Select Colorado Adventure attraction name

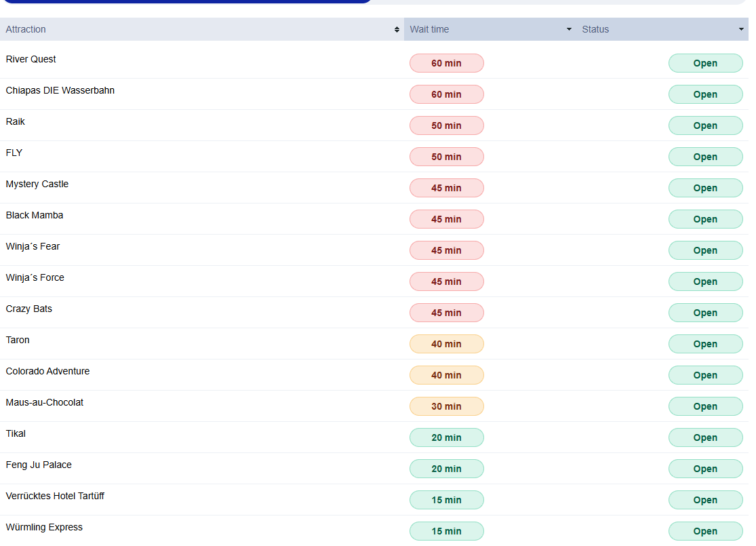pyautogui.click(x=47, y=371)
